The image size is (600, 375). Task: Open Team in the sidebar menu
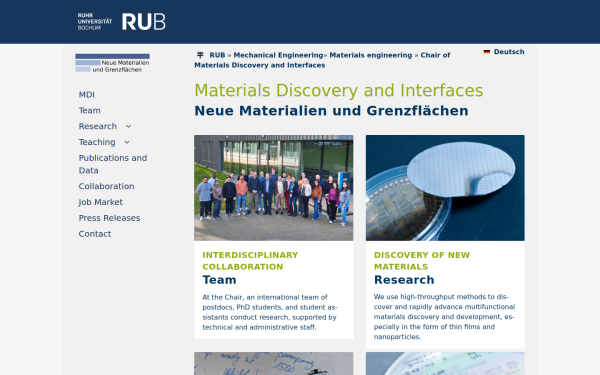pos(90,111)
